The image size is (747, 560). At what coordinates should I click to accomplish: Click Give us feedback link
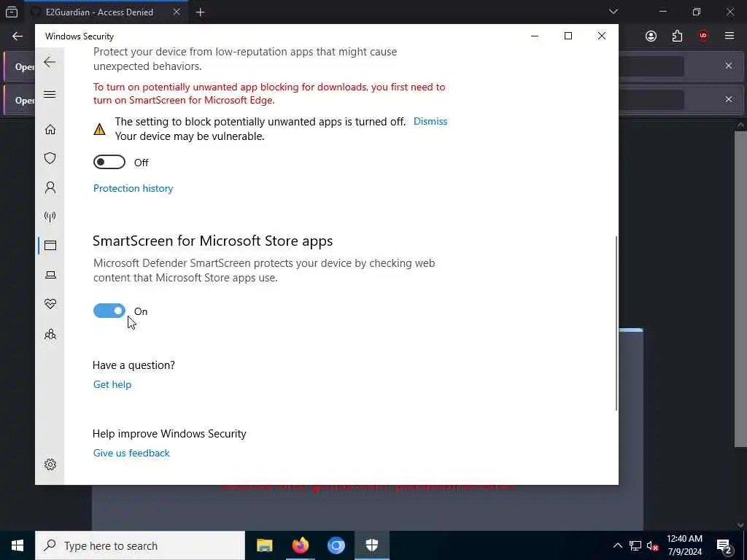[x=131, y=453]
